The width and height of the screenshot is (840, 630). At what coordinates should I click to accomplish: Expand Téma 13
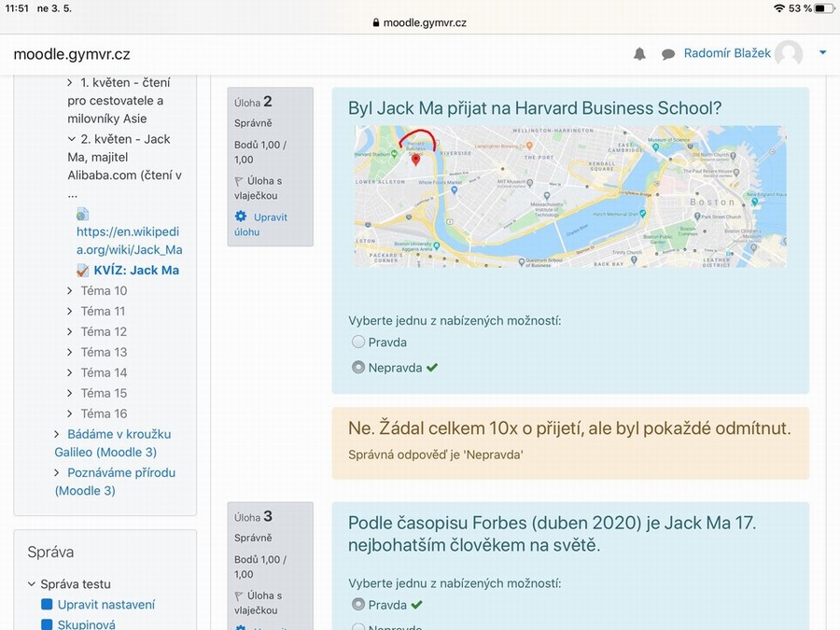(70, 352)
